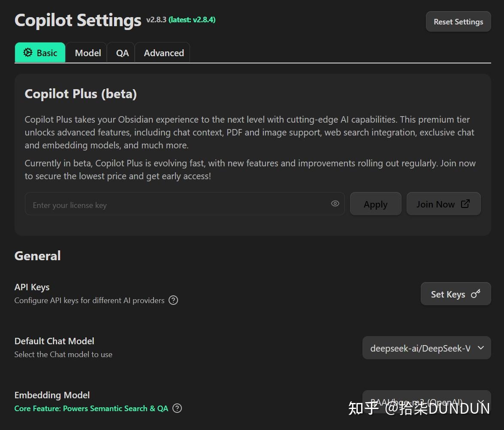Screen dimensions: 504x430
Task: Toggle license key visibility eye icon
Action: pyautogui.click(x=335, y=204)
